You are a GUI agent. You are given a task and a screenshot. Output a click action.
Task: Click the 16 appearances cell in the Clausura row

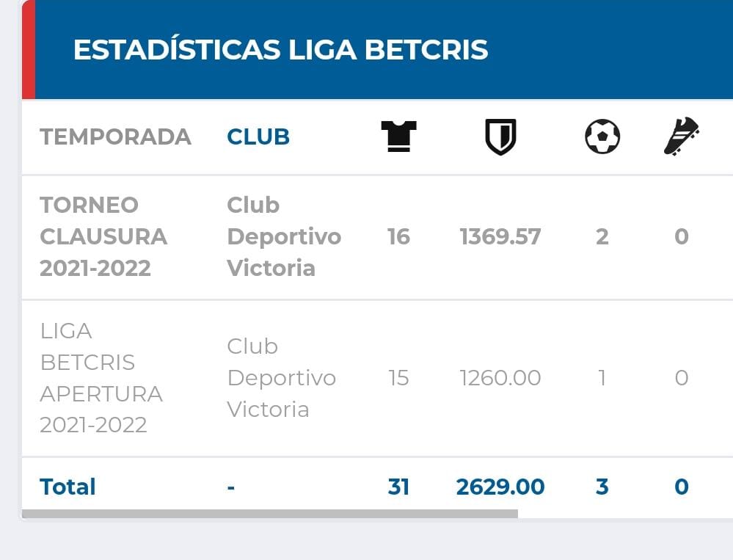(x=398, y=236)
